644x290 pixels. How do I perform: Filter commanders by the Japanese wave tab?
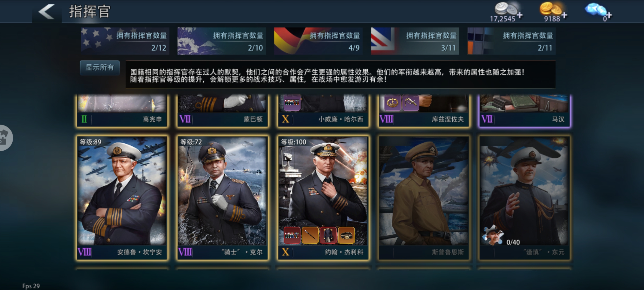(x=222, y=41)
